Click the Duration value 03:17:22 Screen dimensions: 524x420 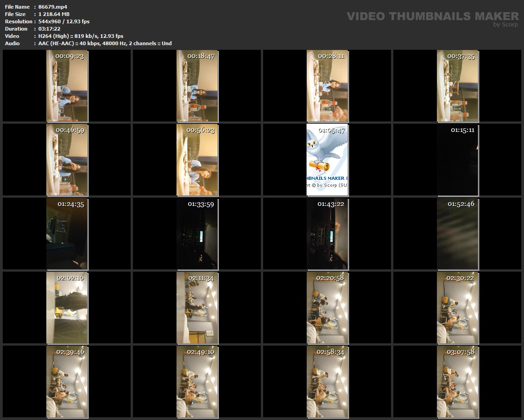pos(49,29)
